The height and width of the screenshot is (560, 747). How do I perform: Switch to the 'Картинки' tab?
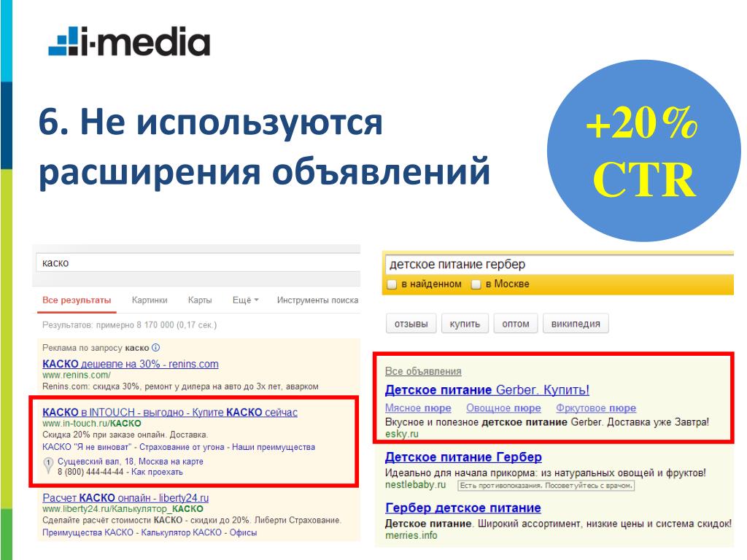(x=150, y=300)
